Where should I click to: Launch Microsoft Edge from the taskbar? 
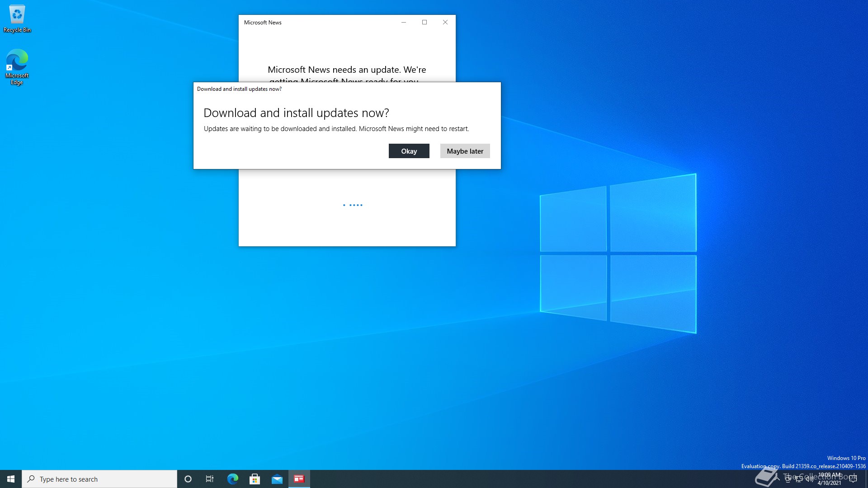[x=232, y=479]
